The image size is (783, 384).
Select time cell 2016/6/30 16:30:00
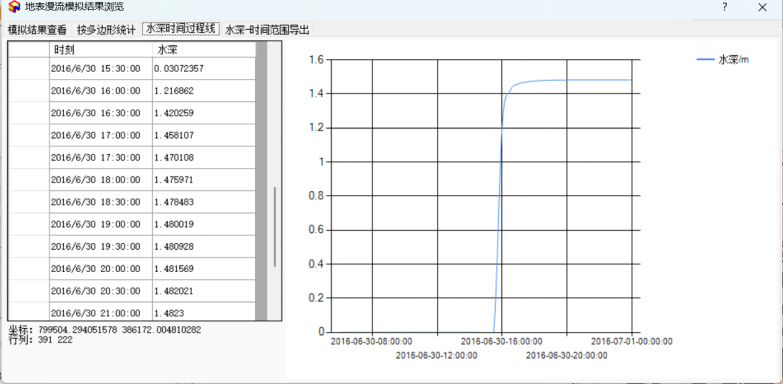(101, 113)
